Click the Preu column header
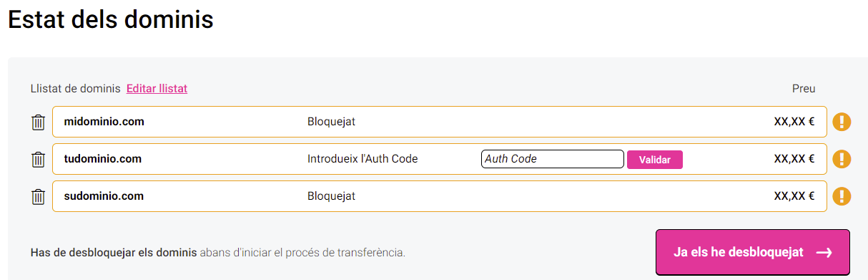The width and height of the screenshot is (868, 280). (x=804, y=89)
